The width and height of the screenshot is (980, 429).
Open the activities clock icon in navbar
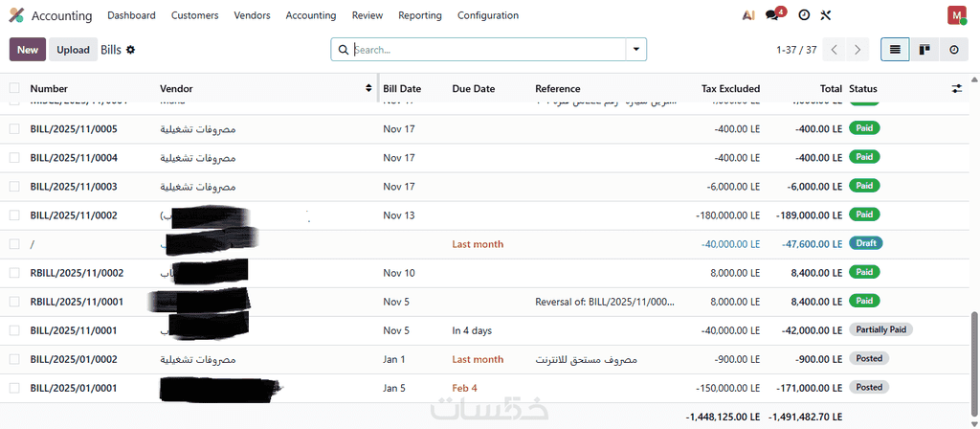click(804, 15)
